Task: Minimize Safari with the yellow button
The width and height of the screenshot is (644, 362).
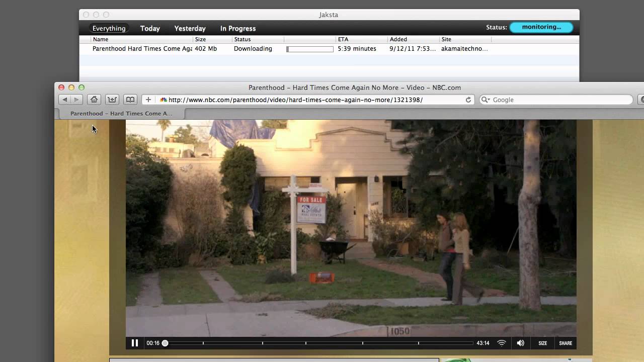Action: 71,87
